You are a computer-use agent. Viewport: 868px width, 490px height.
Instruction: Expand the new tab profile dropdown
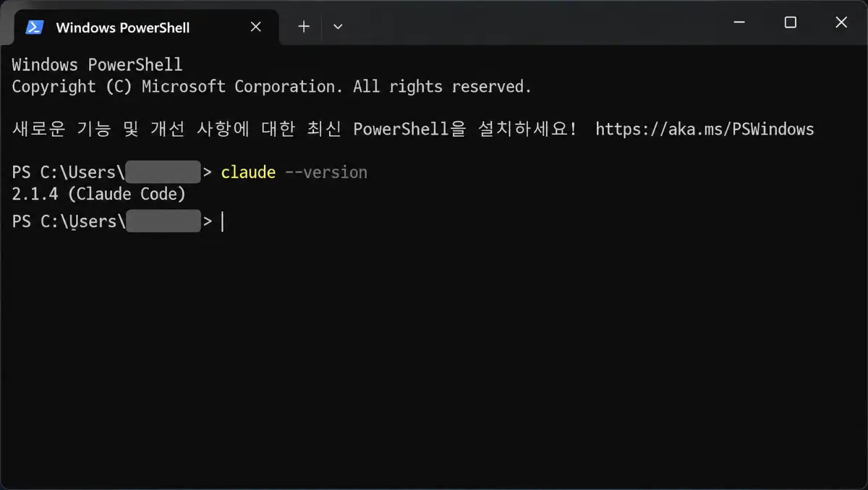pyautogui.click(x=338, y=27)
